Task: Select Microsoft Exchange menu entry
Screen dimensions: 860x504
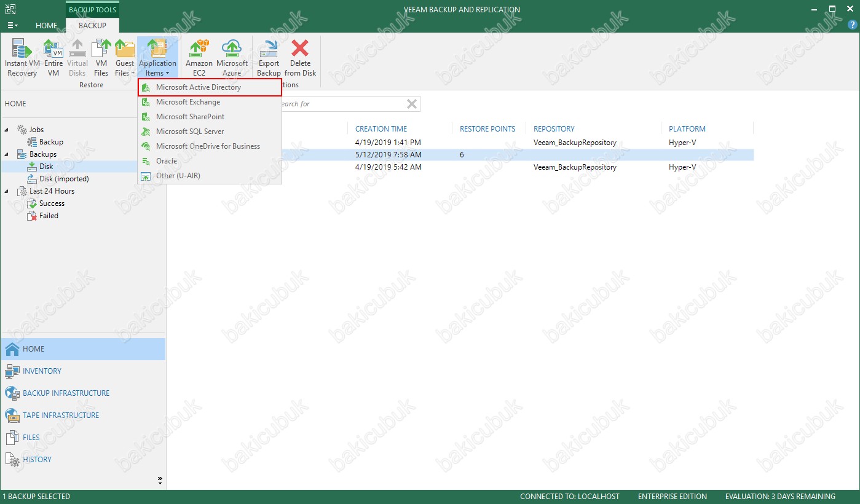Action: [210, 102]
